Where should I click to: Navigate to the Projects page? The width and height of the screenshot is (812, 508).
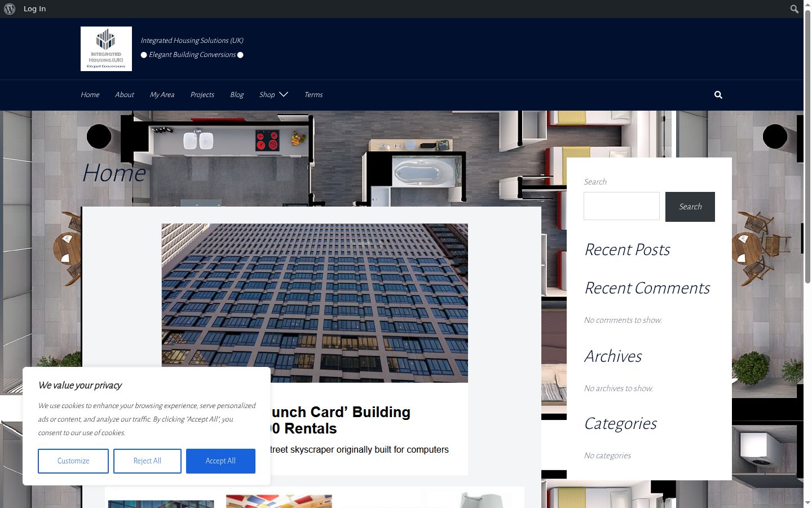(x=202, y=95)
